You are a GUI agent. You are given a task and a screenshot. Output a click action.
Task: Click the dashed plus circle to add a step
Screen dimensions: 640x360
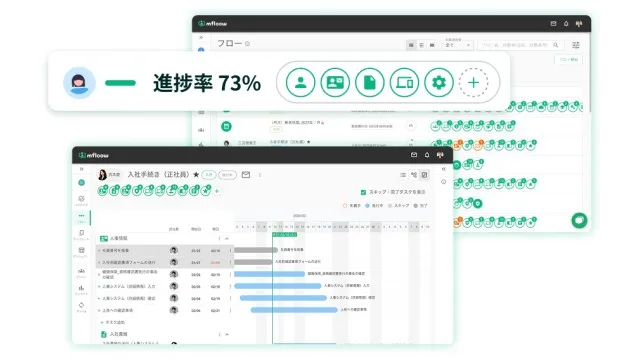[x=473, y=82]
